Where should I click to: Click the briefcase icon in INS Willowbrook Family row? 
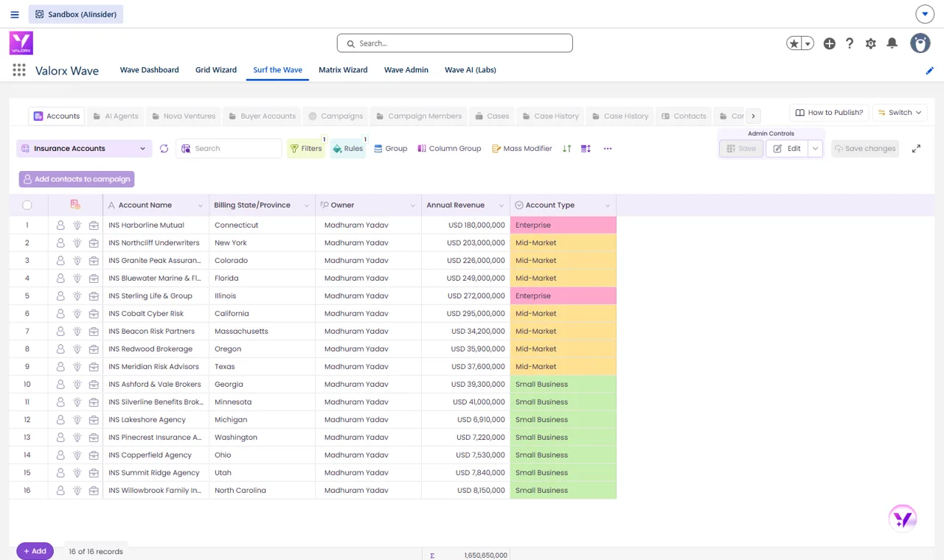click(94, 491)
